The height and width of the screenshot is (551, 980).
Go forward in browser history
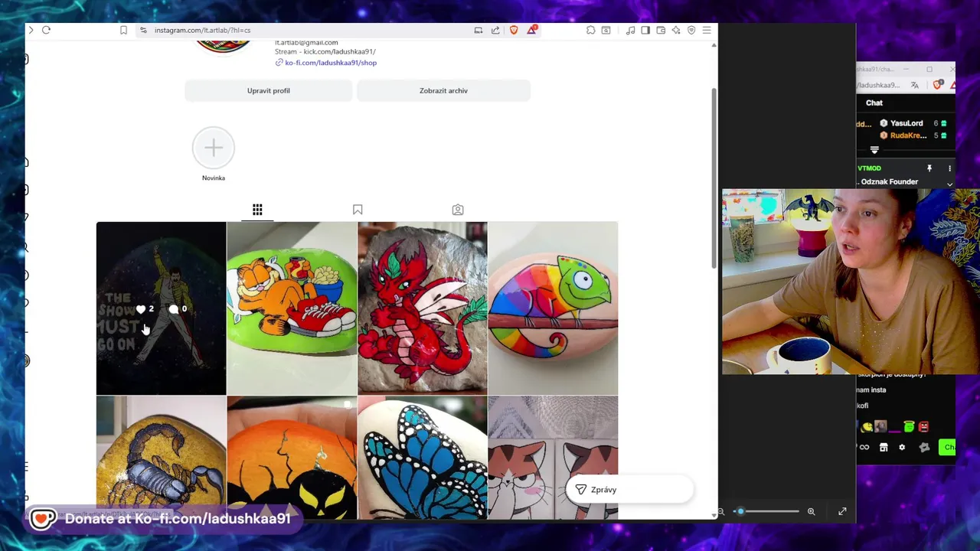31,30
